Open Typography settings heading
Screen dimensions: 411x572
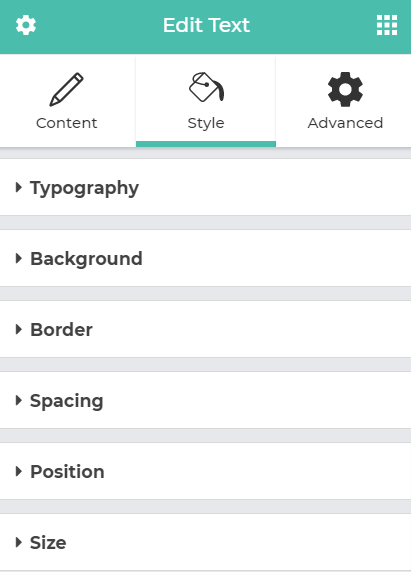coord(84,189)
